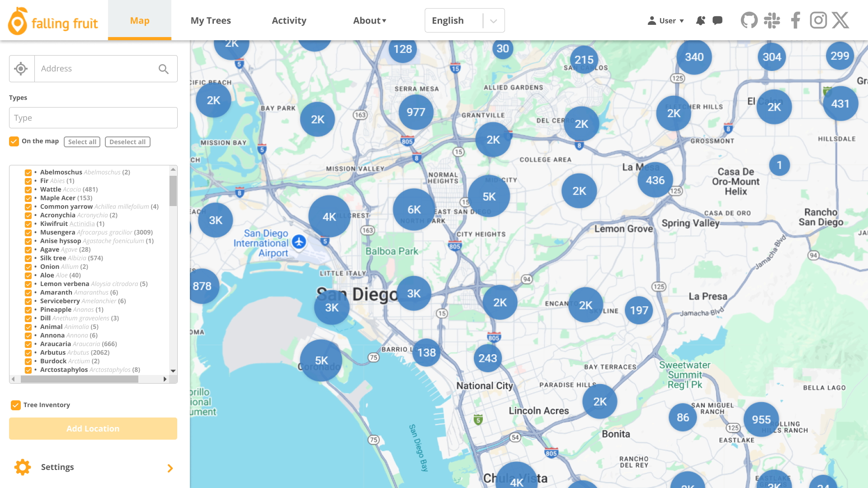
Task: Open the English language dropdown
Action: (464, 20)
